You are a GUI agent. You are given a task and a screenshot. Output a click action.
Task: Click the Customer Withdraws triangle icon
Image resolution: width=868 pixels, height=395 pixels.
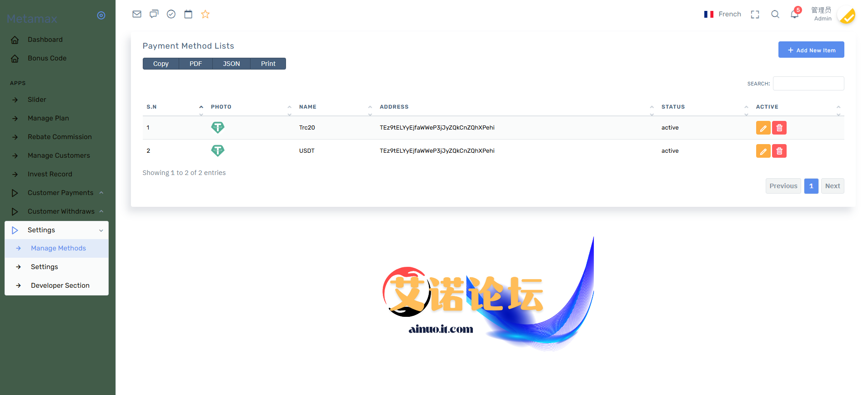pos(15,211)
